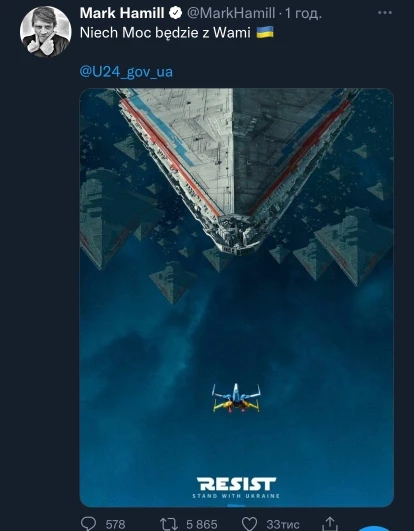Retweet the post using the retweet icon
Viewport: 414px width, 531px height.
[169, 524]
